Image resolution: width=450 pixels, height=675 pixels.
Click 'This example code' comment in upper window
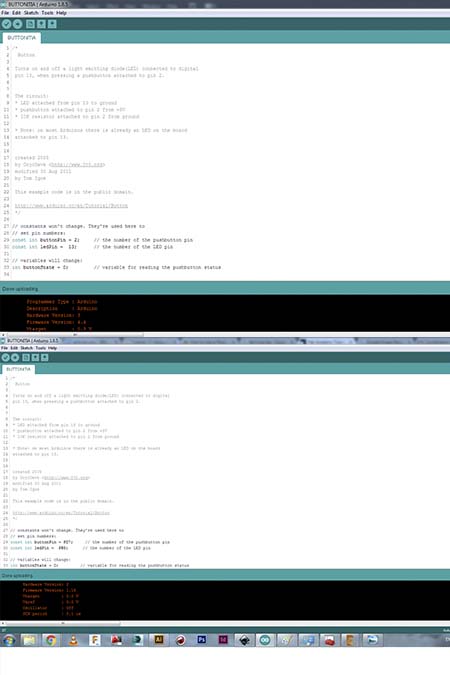point(74,192)
